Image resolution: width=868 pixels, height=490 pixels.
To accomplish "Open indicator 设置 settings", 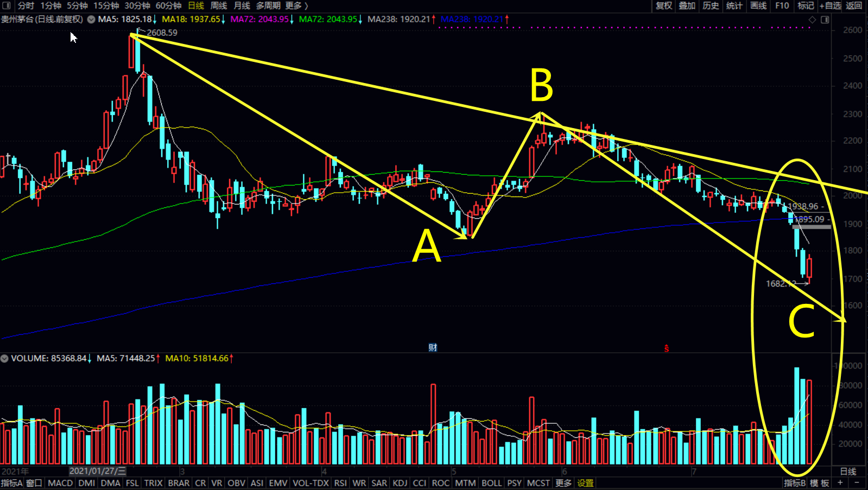I will [586, 483].
